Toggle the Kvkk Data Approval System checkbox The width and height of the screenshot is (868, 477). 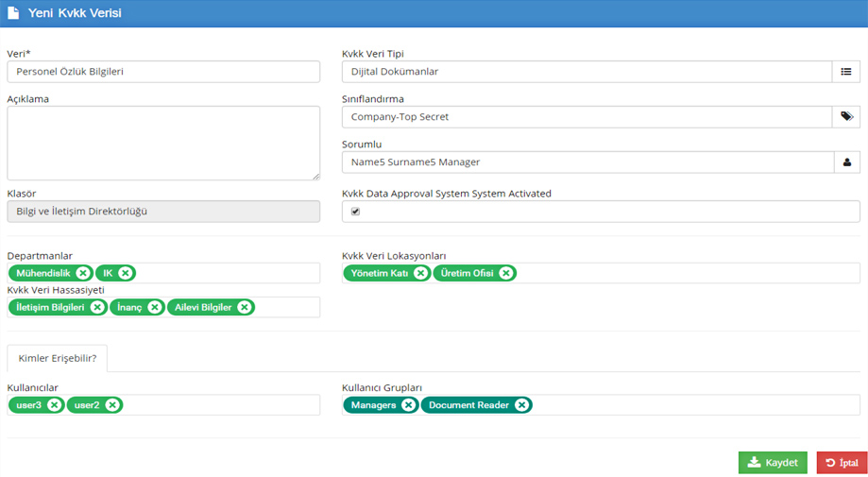(356, 212)
